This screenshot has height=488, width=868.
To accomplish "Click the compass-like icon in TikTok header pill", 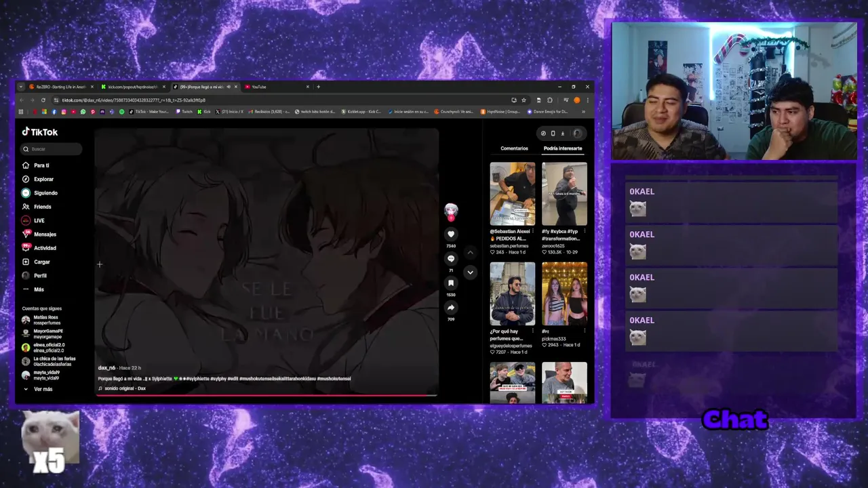I will (x=543, y=134).
